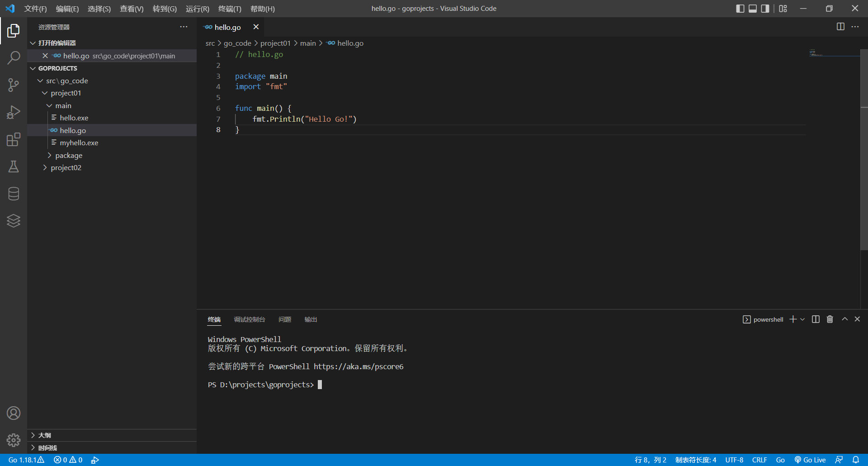The width and height of the screenshot is (868, 466).
Task: Switch to the 输出 panel tab
Action: (x=311, y=319)
